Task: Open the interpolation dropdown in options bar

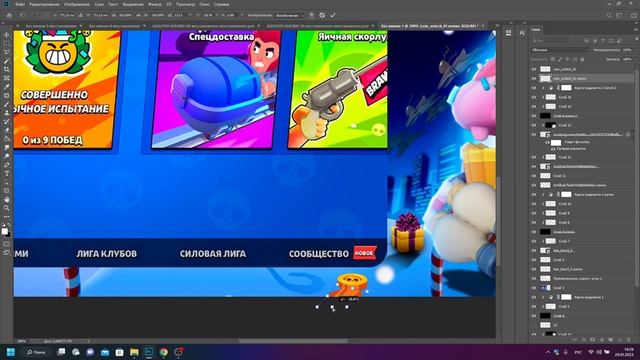Action: tap(289, 15)
